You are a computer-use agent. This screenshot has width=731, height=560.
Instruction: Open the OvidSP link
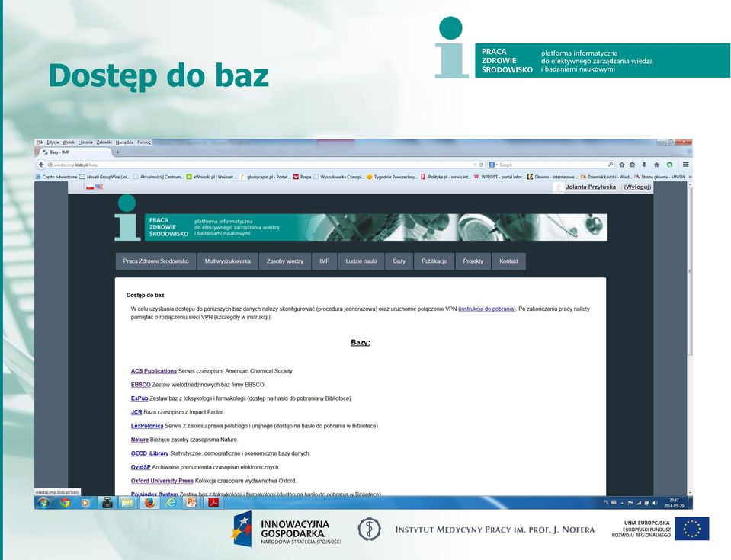(141, 467)
